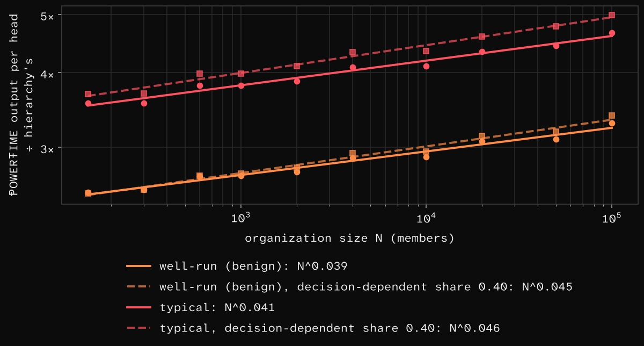This screenshot has height=346, width=644.
Task: Click the y-axis tick label '4×'
Action: click(x=48, y=75)
